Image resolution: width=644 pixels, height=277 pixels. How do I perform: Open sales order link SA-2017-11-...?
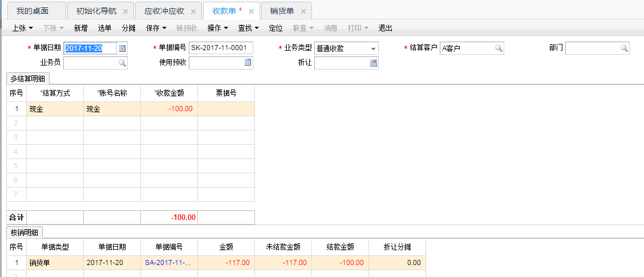pos(168,263)
